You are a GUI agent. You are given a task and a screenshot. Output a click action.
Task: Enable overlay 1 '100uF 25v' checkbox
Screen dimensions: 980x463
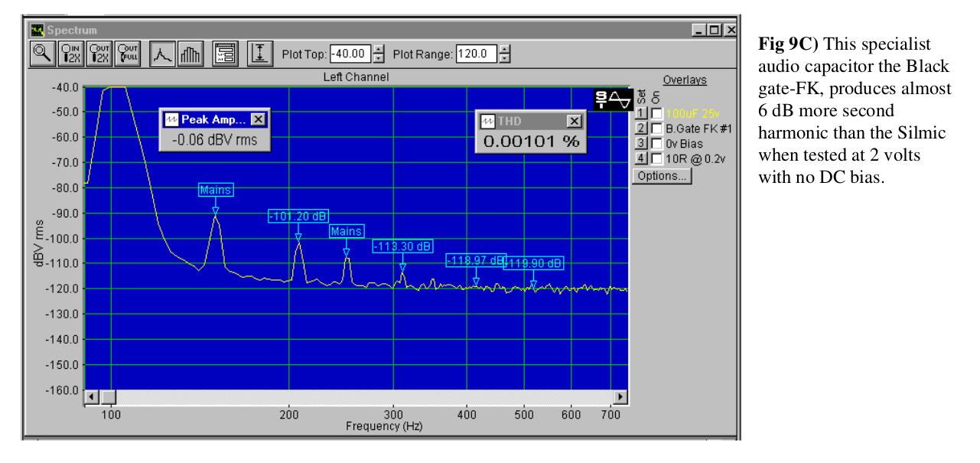point(657,113)
